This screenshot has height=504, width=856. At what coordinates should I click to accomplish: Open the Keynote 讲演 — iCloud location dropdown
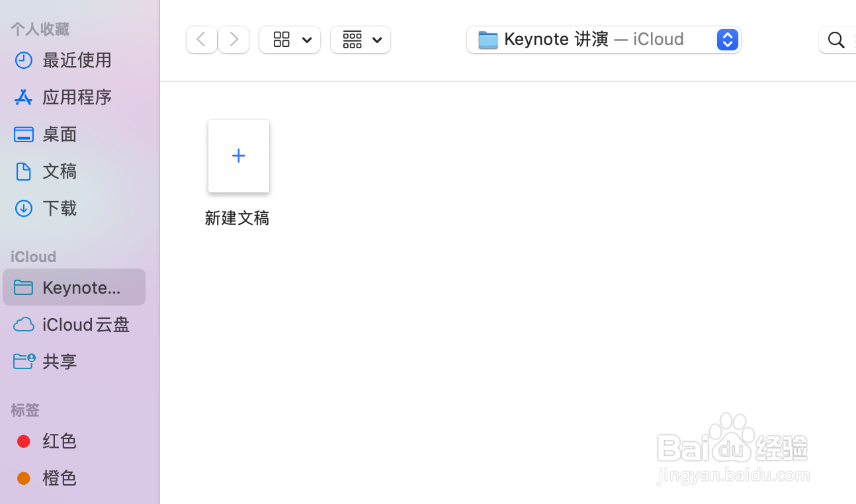pyautogui.click(x=727, y=40)
